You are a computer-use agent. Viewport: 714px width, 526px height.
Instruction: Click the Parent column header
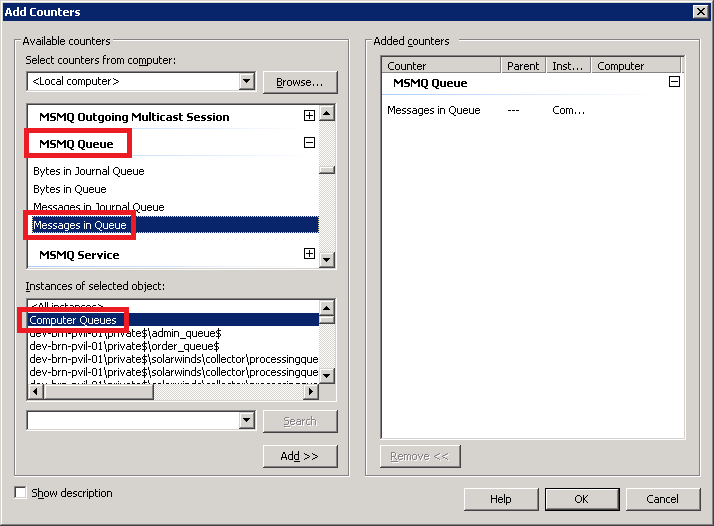coord(524,66)
